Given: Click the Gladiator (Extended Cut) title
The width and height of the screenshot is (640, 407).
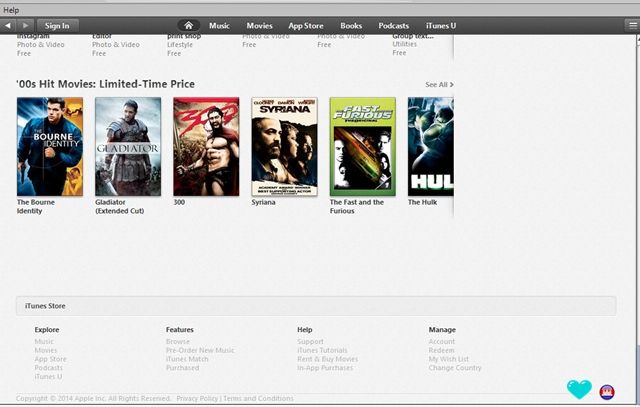Looking at the screenshot, I should click(120, 207).
